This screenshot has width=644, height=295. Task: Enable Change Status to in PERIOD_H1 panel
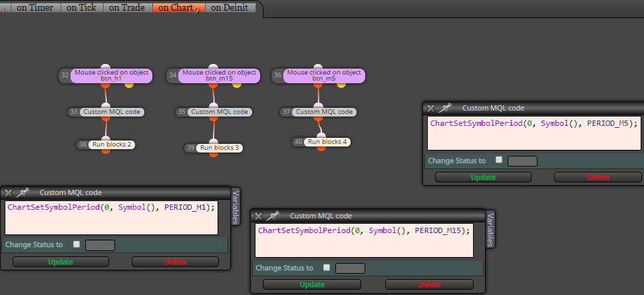[77, 244]
